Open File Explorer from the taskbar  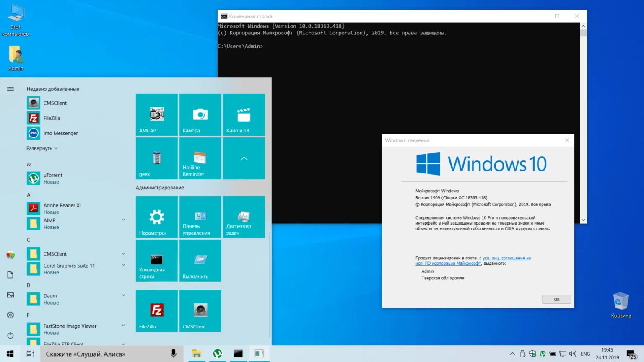click(196, 354)
